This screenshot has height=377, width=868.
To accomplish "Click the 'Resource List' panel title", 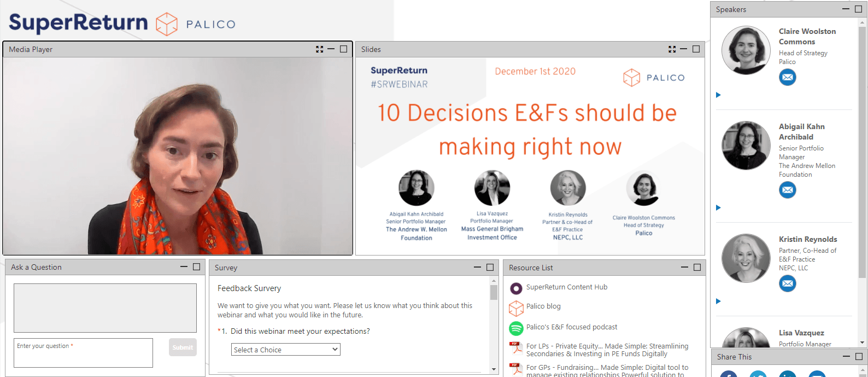I will [x=531, y=268].
